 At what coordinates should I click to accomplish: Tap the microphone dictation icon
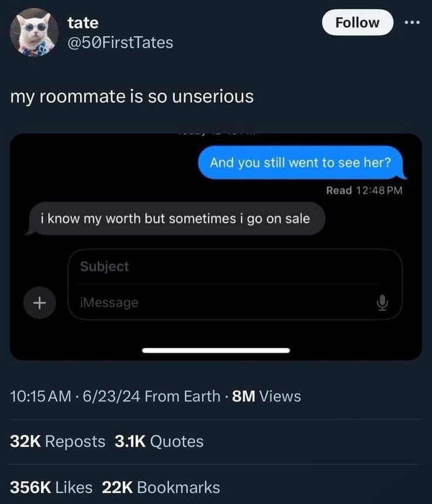tap(382, 303)
